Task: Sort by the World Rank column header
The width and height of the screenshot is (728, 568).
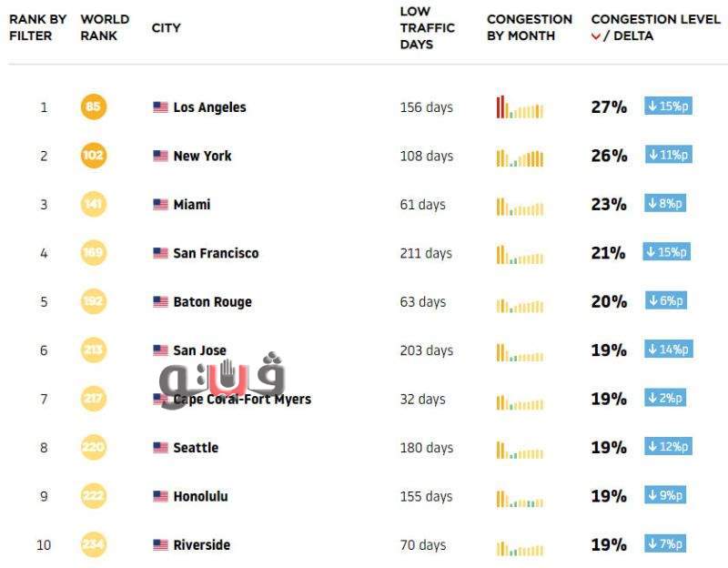Action: point(105,27)
